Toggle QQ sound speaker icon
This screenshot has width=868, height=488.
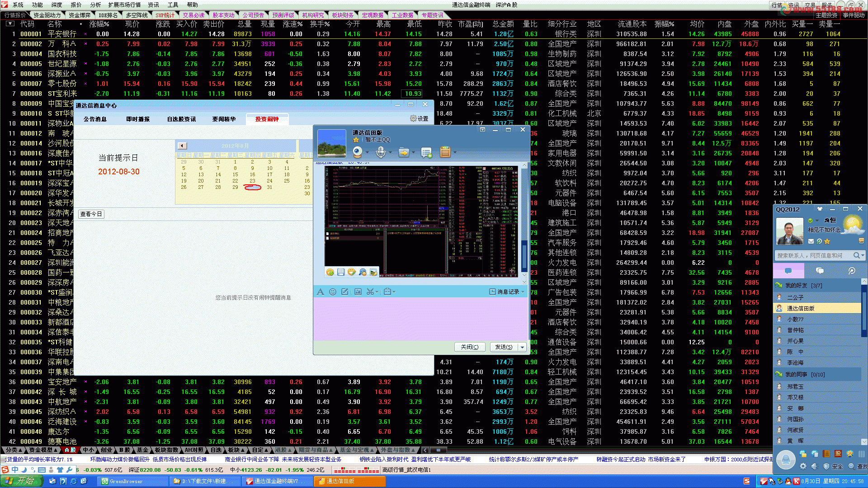click(x=814, y=466)
